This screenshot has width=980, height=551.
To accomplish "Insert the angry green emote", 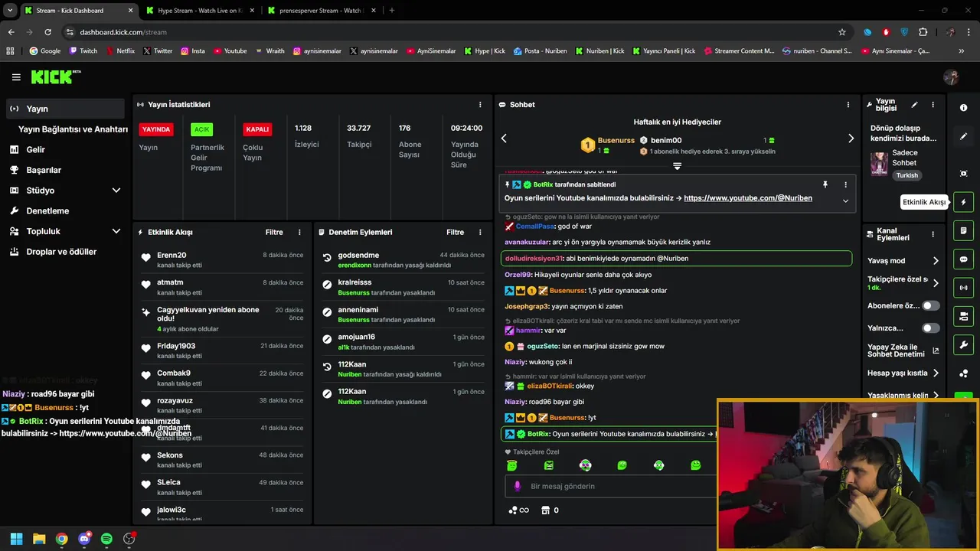I will (x=548, y=465).
